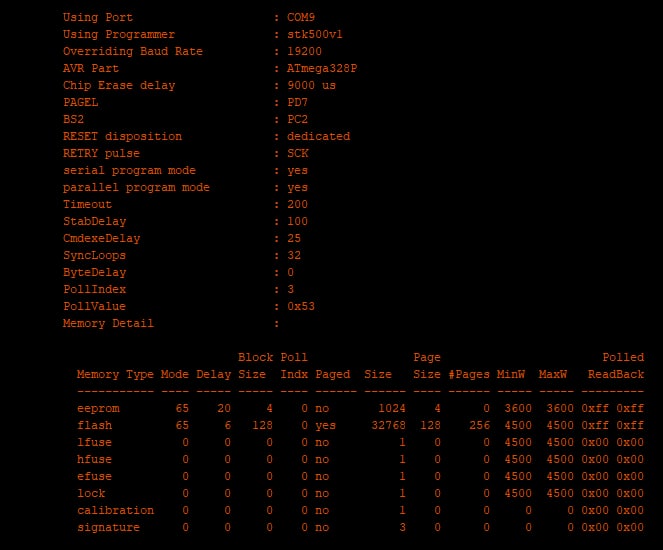
Task: Click the SyncLoops label
Action: [94, 255]
